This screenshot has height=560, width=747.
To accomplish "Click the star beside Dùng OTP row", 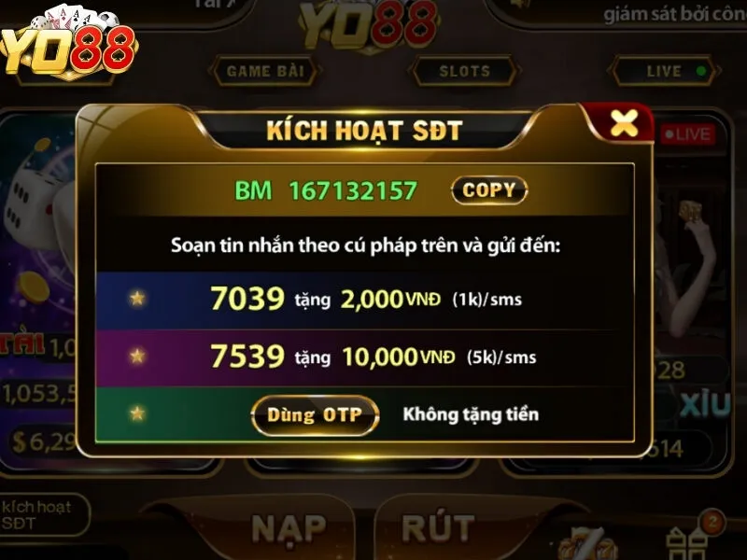I will (x=137, y=413).
